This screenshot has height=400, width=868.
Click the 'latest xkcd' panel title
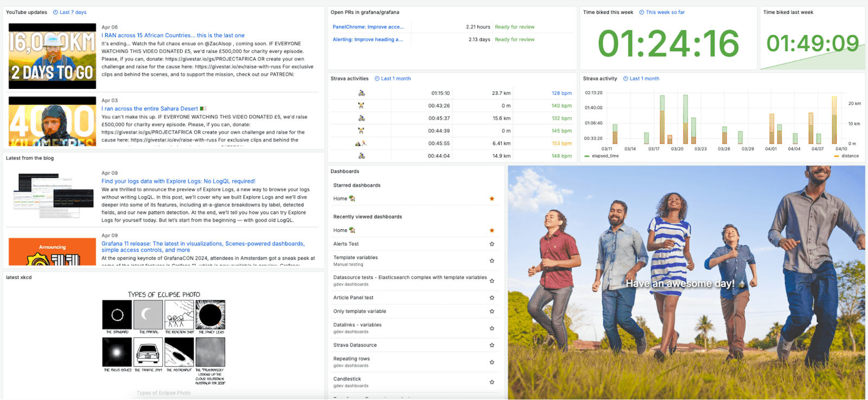point(19,278)
